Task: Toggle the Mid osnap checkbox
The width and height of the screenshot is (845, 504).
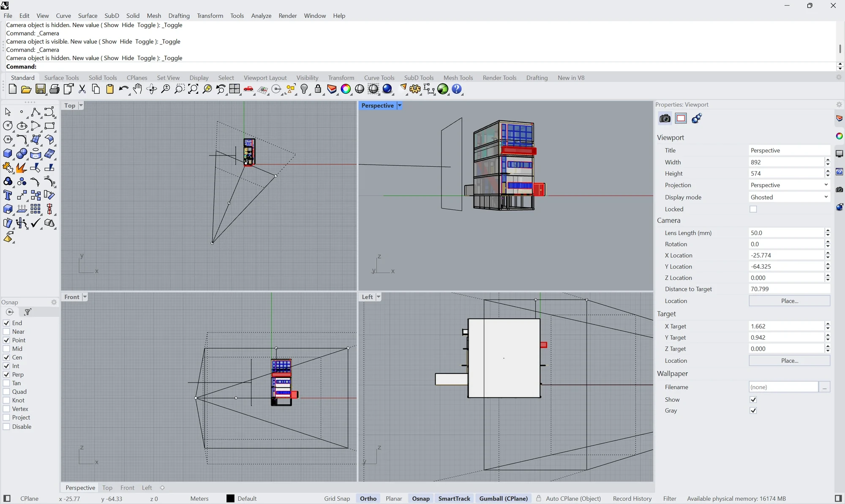Action: [6, 349]
